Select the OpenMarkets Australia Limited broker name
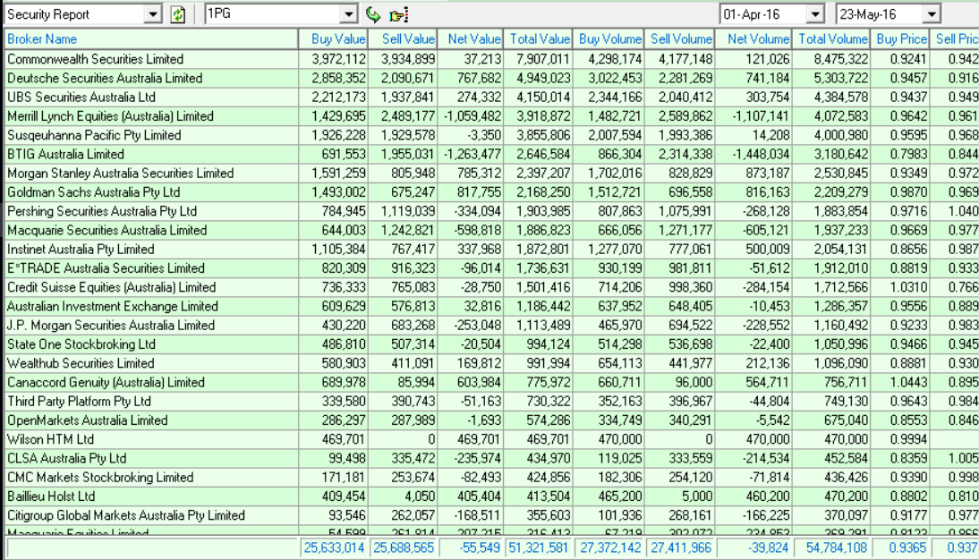Image resolution: width=979 pixels, height=560 pixels. point(88,420)
